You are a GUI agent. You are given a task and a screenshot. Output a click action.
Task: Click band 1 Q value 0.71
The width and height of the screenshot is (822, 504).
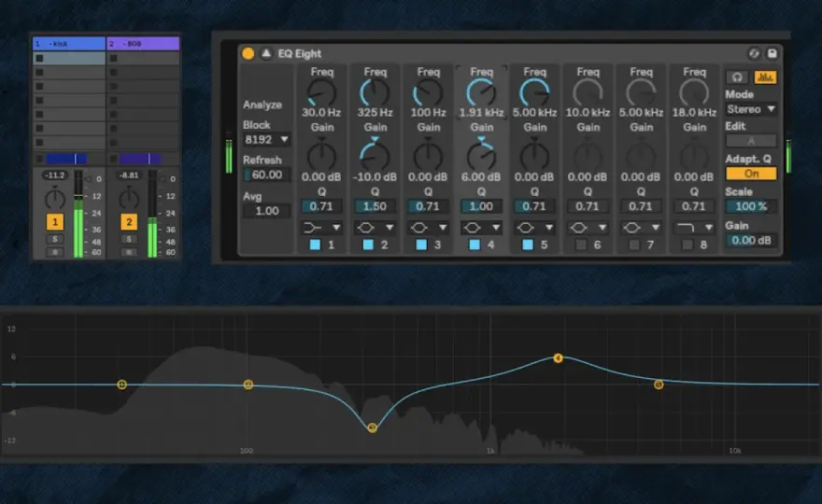click(x=321, y=206)
